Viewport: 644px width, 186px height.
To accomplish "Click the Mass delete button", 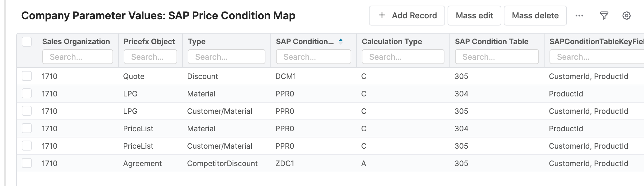I will [535, 15].
